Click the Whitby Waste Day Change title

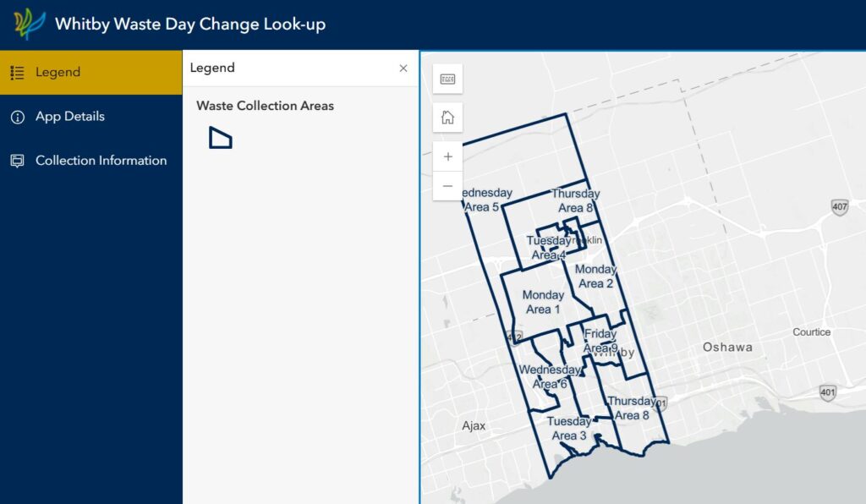point(189,24)
